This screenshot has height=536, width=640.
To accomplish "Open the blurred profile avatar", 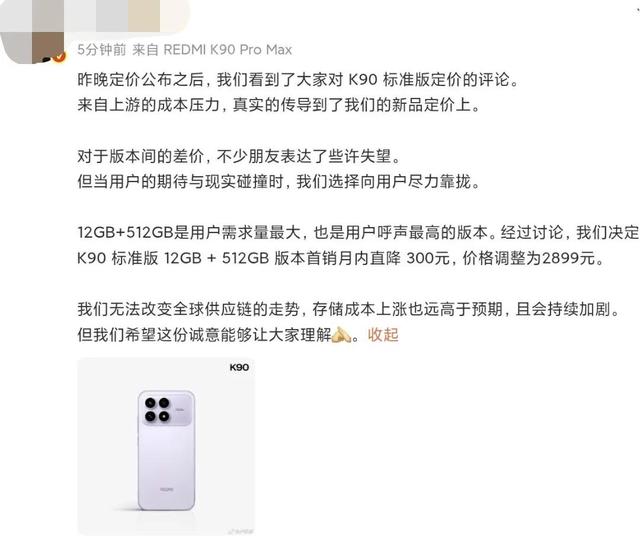I will coord(33,32).
